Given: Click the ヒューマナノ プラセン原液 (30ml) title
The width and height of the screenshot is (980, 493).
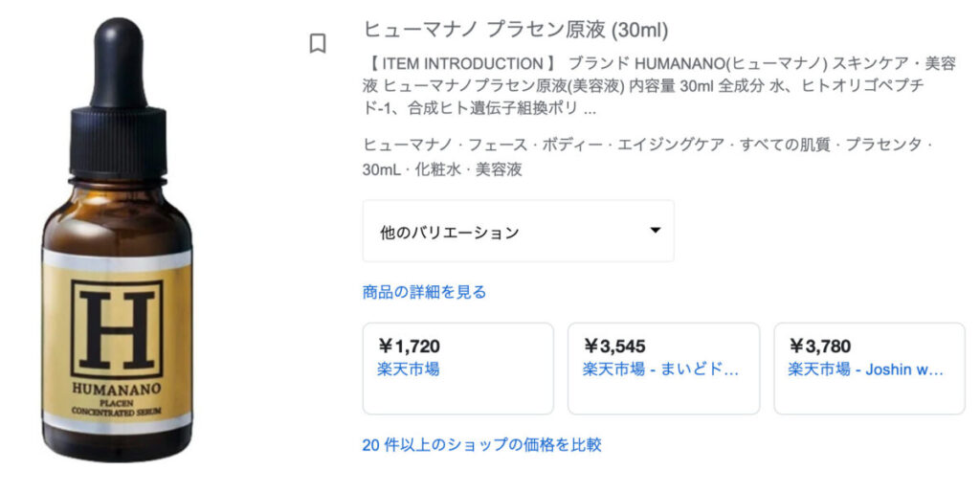Looking at the screenshot, I should tap(516, 30).
